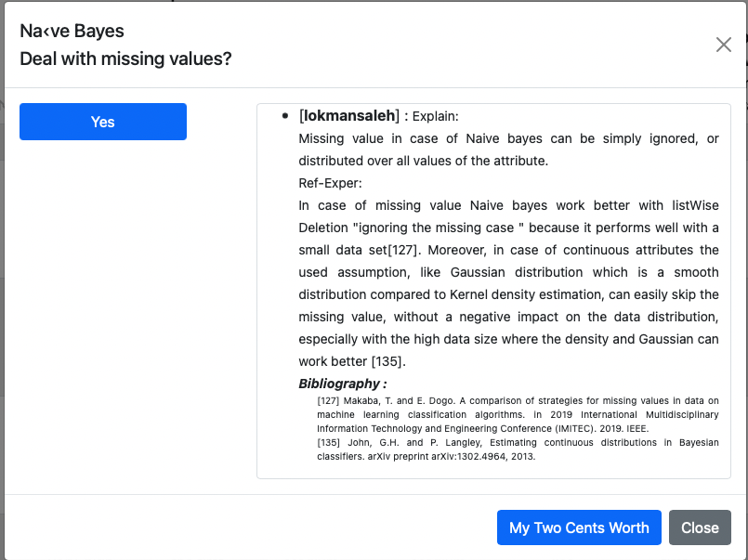Click the bullet point before lokmansaleh
The image size is (748, 560).
tap(285, 116)
